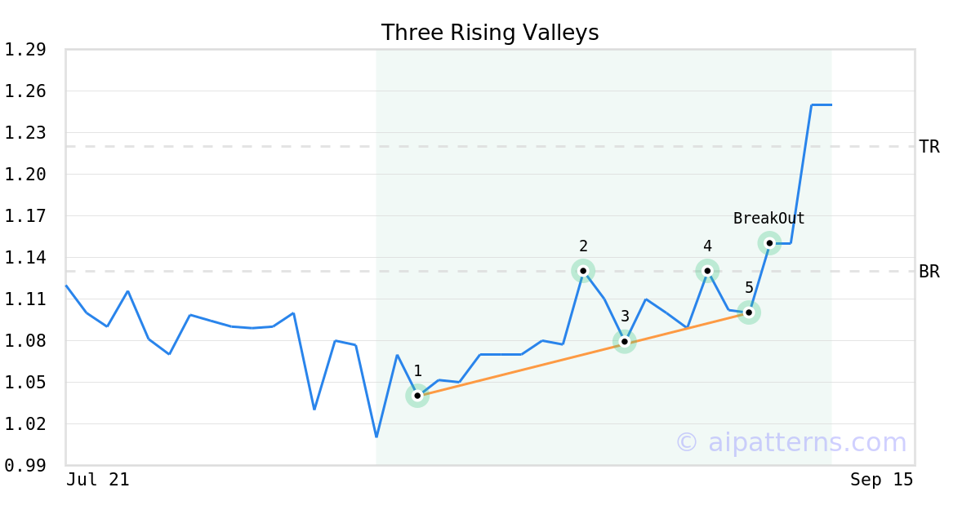
Task: Select the BreakOut point marker dot
Action: [769, 243]
